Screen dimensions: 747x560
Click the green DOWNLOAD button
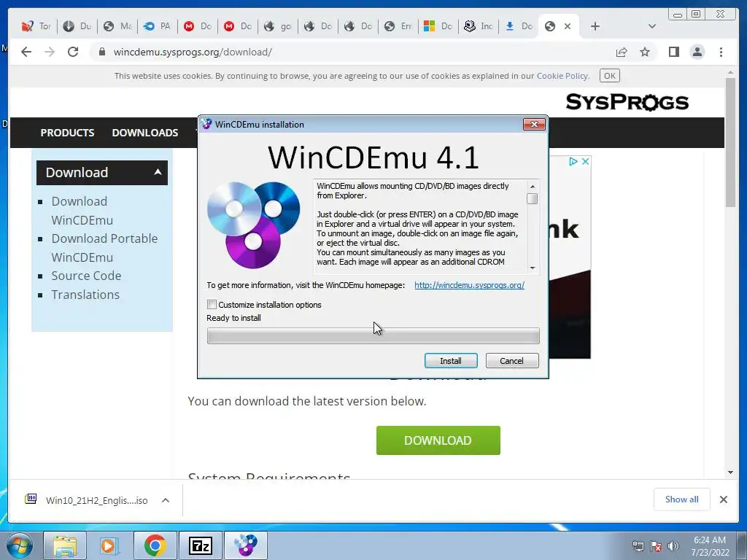438,440
